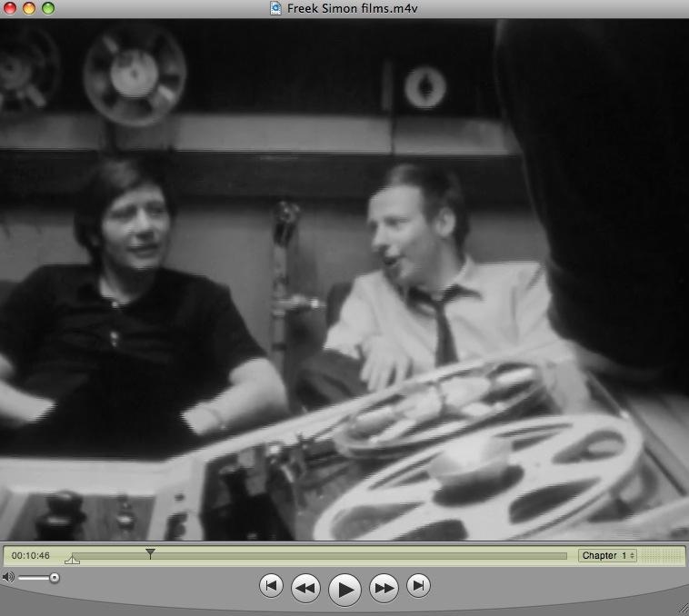Close the movie window with red button

coord(12,8)
